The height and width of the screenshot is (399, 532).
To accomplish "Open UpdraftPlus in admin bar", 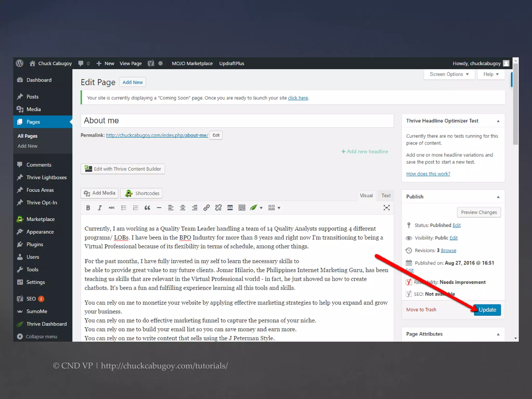I will (x=232, y=63).
